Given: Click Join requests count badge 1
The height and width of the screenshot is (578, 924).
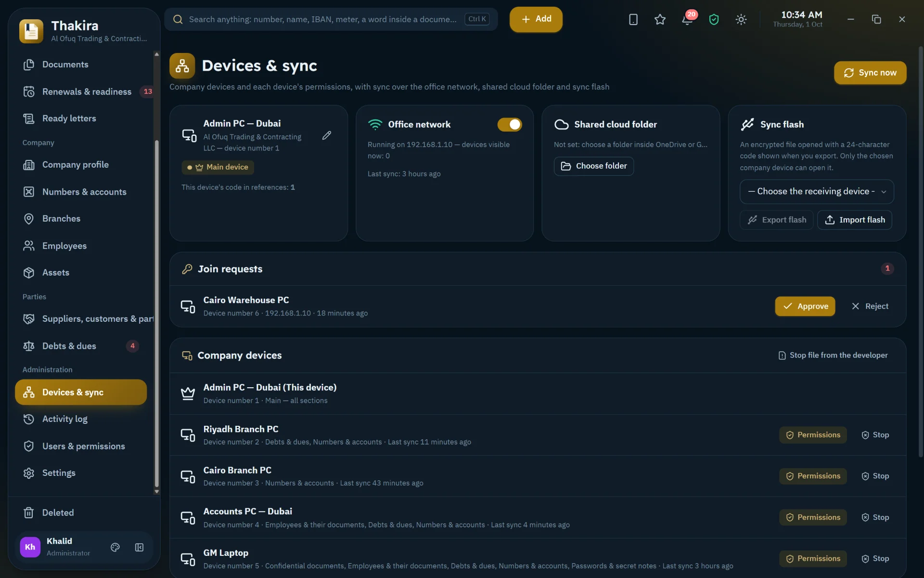Looking at the screenshot, I should (887, 269).
